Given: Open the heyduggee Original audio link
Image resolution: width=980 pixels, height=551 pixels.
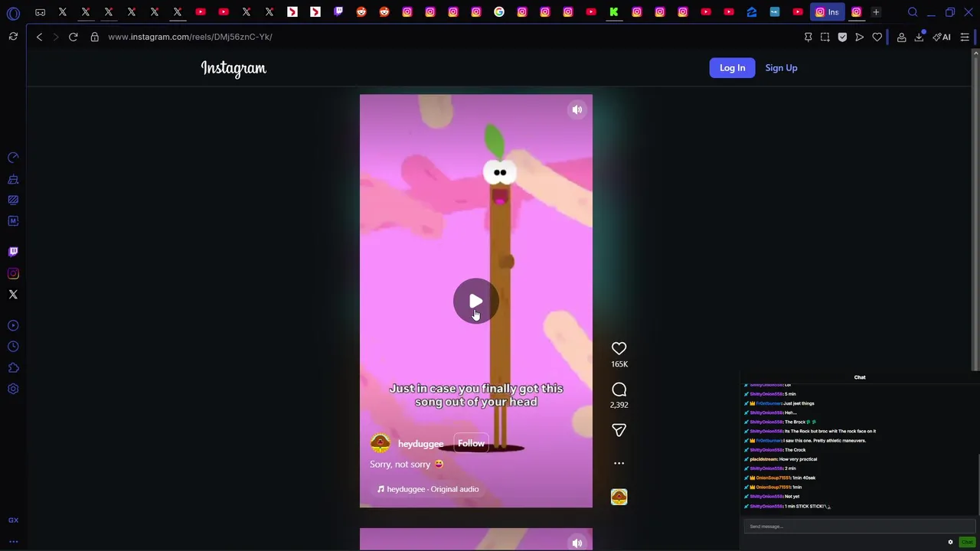Looking at the screenshot, I should (x=428, y=489).
